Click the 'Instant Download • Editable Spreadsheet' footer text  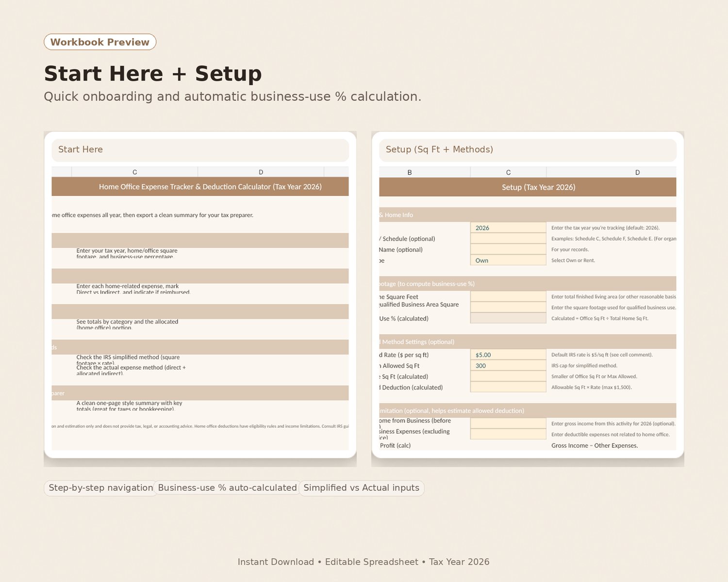(364, 562)
